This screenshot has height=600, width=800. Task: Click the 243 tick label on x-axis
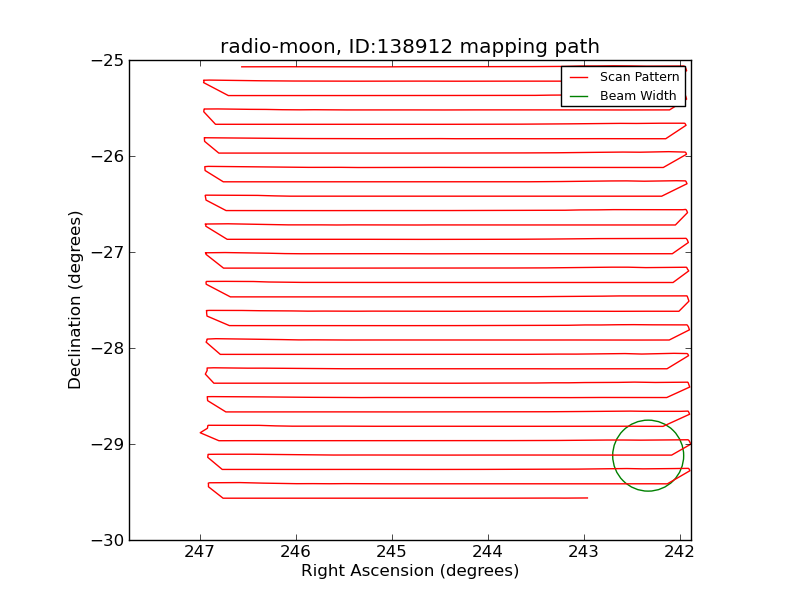(x=584, y=553)
